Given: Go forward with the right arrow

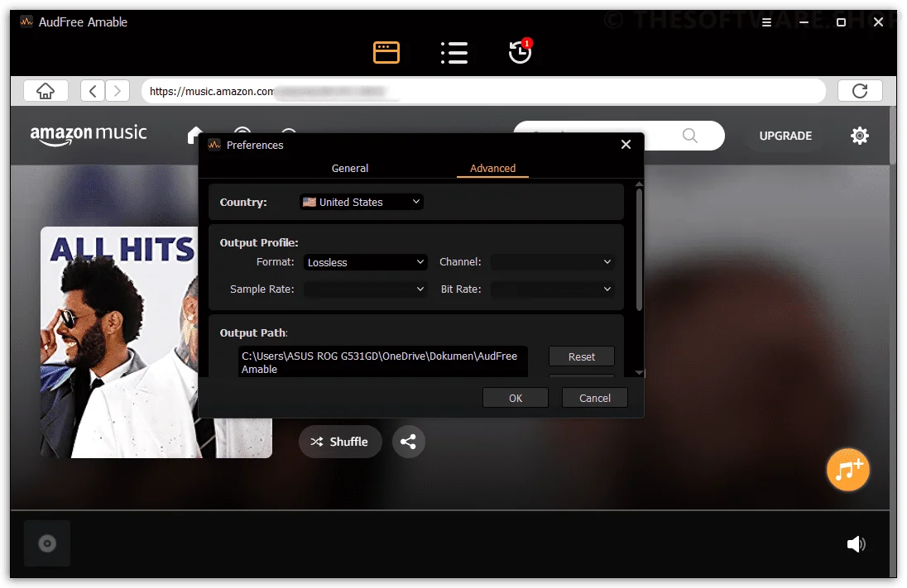Looking at the screenshot, I should 118,91.
